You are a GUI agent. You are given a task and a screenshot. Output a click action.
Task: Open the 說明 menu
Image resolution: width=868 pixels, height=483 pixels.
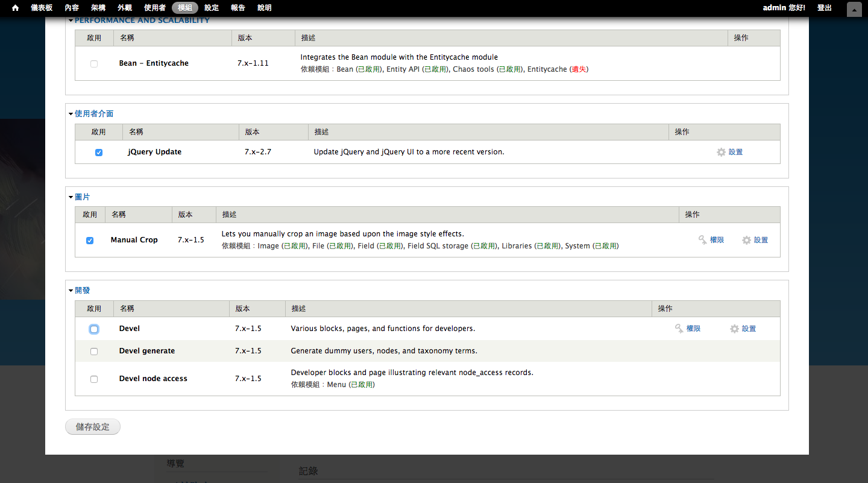click(265, 8)
